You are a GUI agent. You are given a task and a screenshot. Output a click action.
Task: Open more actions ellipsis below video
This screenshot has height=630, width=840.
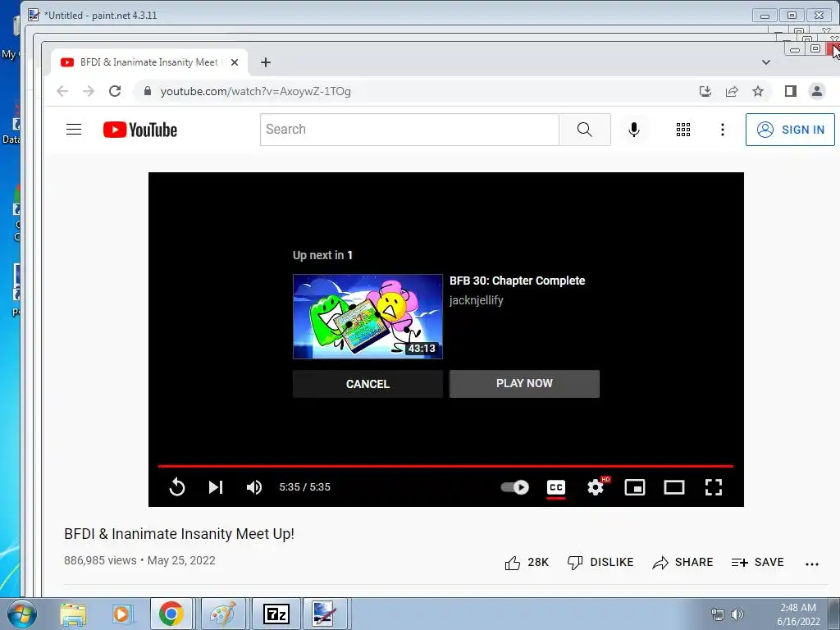pyautogui.click(x=811, y=564)
